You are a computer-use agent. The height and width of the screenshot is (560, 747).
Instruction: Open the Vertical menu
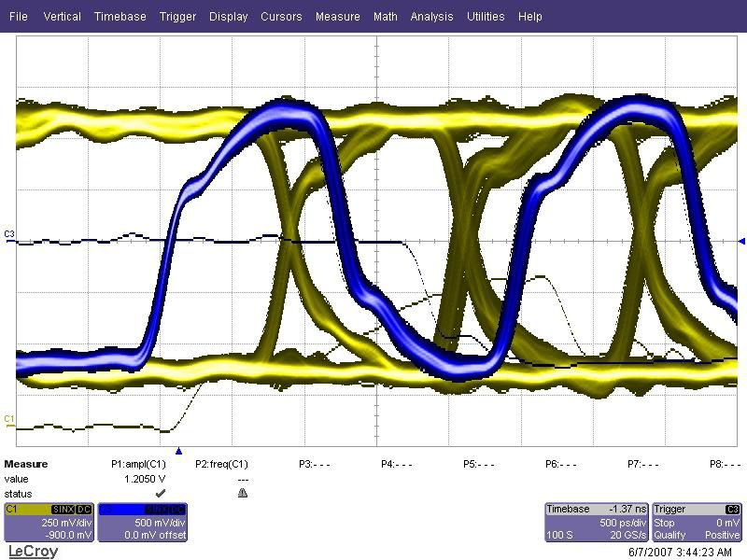pos(63,17)
